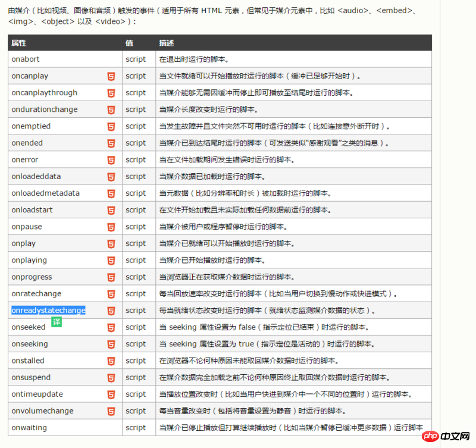Image resolution: width=476 pixels, height=448 pixels.
Task: Click the HTML5 icon in the onplay row
Action: click(x=111, y=244)
